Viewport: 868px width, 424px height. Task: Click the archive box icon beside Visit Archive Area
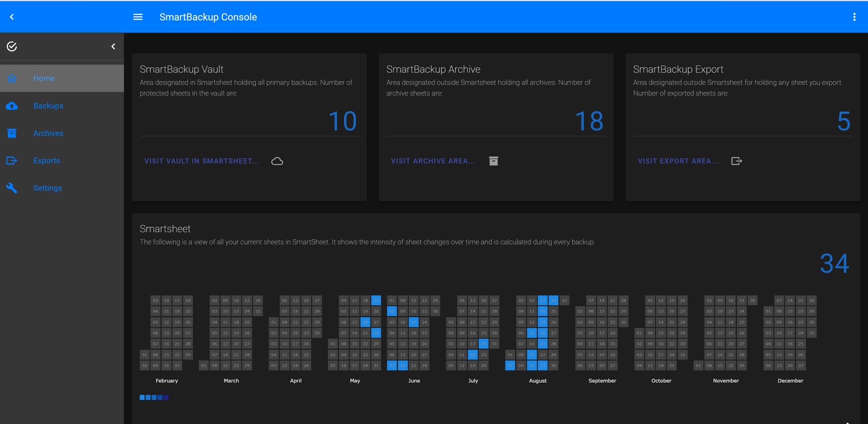[493, 161]
